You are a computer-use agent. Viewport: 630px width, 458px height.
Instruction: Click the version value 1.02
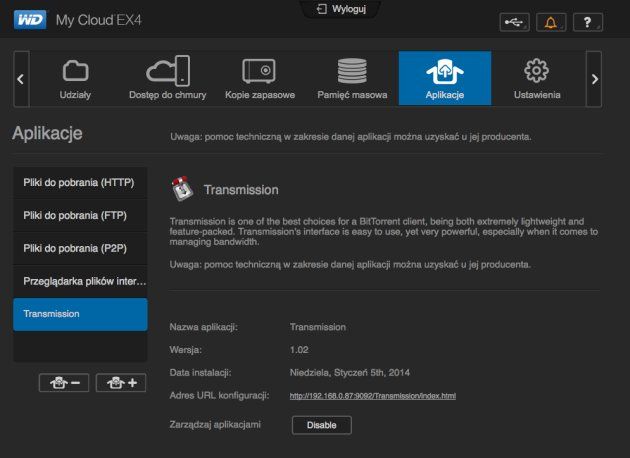point(299,350)
